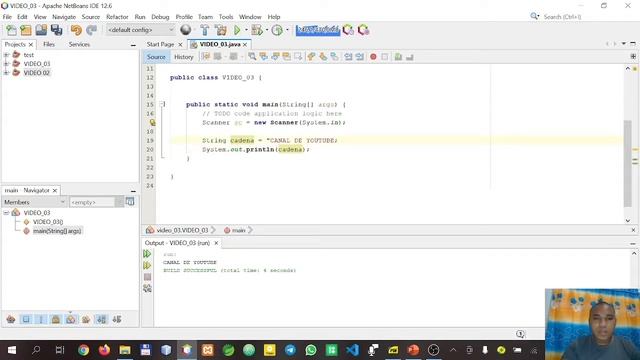Click the Undo toolbar icon
640x360 pixels.
(x=76, y=30)
